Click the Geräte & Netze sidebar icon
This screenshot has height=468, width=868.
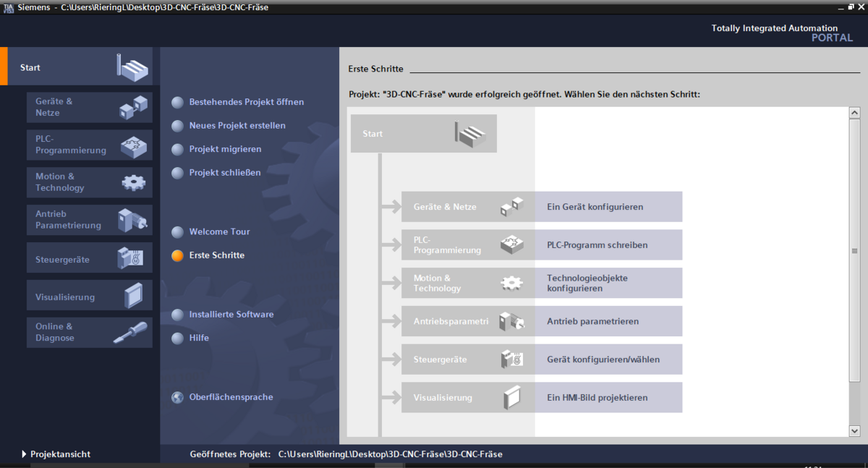[x=133, y=107]
